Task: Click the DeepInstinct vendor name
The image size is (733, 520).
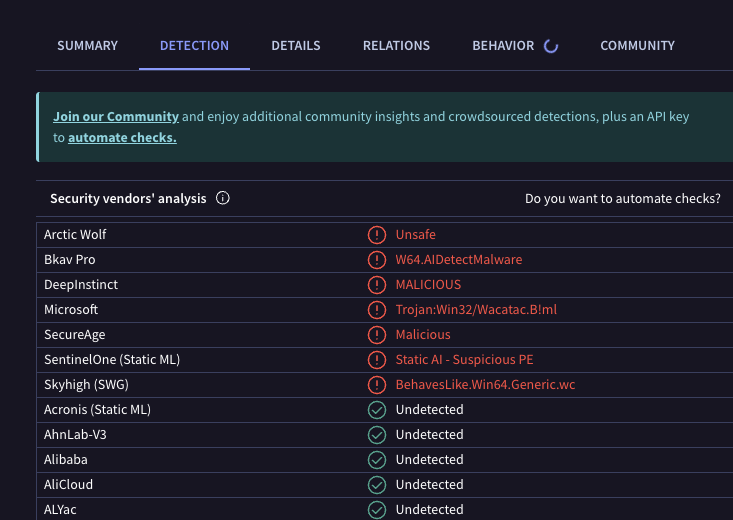Action: 81,284
